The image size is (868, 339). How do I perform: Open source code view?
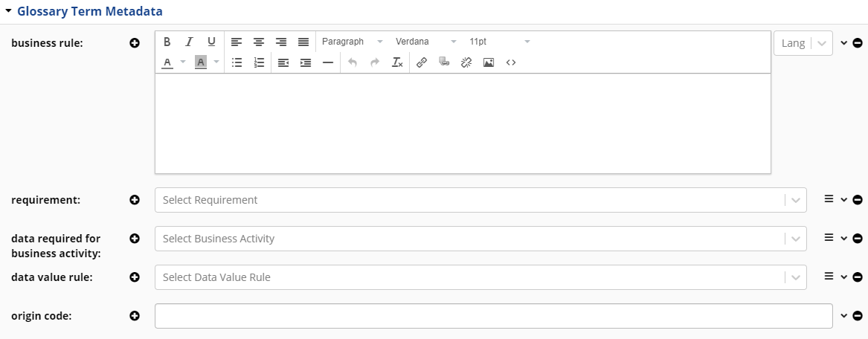point(511,62)
